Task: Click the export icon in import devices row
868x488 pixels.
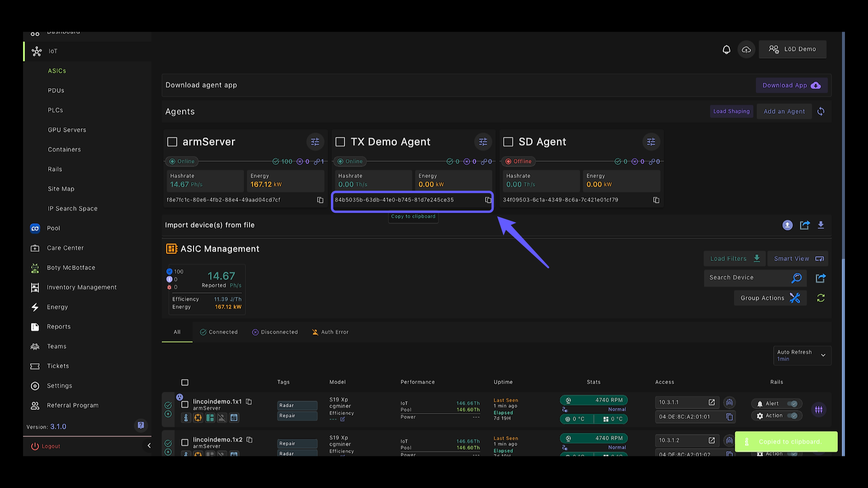Action: tap(805, 225)
